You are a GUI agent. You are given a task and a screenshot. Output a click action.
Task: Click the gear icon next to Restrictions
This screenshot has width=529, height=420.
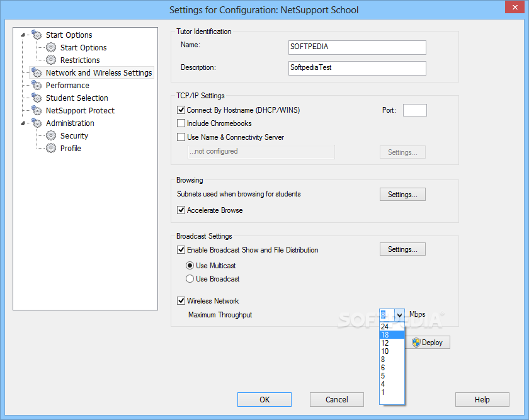pos(51,60)
